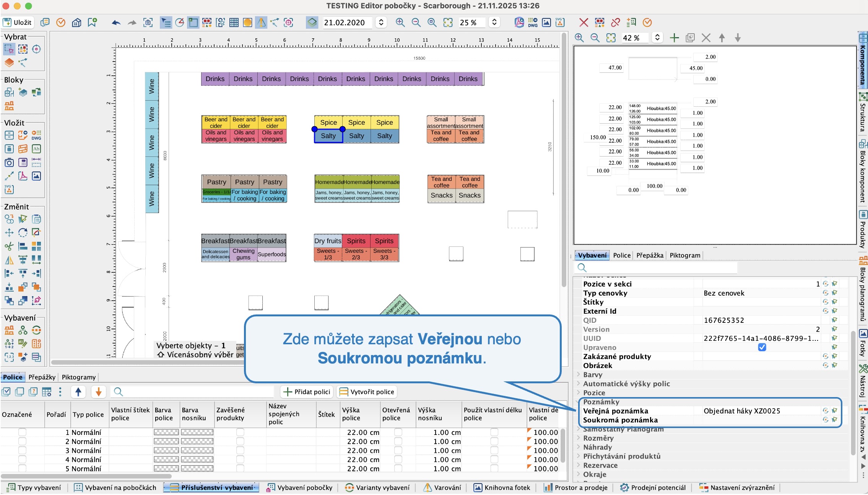The width and height of the screenshot is (868, 495).
Task: Check Označené box for shelf row 2
Action: (23, 441)
